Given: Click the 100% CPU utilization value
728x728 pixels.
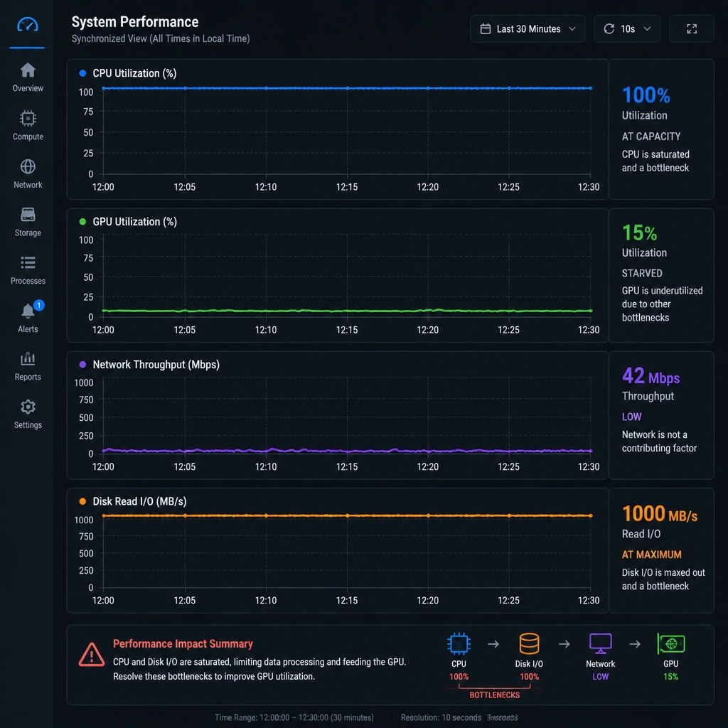Looking at the screenshot, I should [x=646, y=95].
